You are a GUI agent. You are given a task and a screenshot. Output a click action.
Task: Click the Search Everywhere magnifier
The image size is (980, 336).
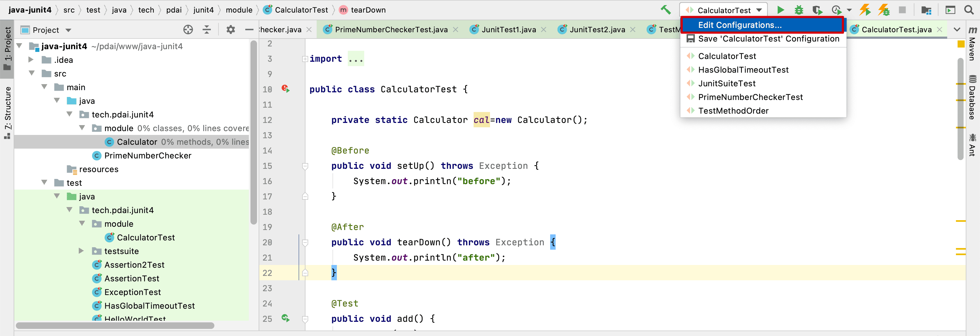coord(969,10)
